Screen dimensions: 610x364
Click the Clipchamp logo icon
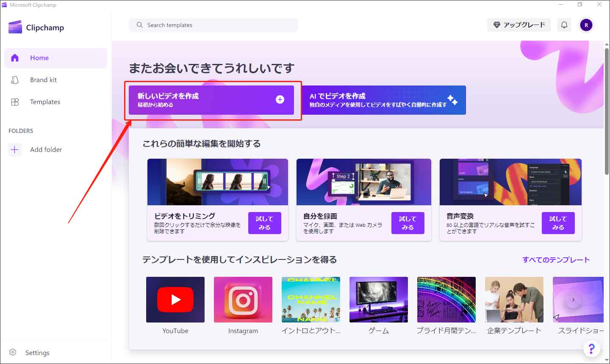click(x=15, y=27)
